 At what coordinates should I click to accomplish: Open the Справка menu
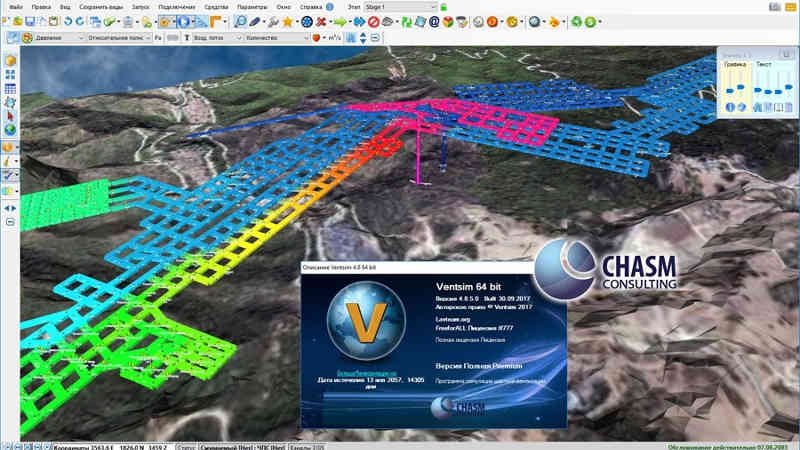point(310,7)
